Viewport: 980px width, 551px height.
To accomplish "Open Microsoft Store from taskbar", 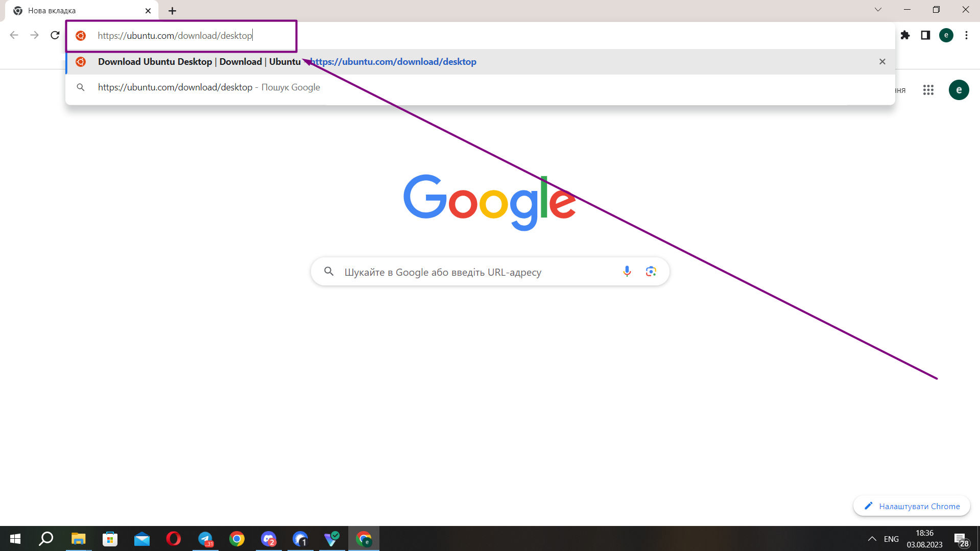I will click(x=110, y=539).
